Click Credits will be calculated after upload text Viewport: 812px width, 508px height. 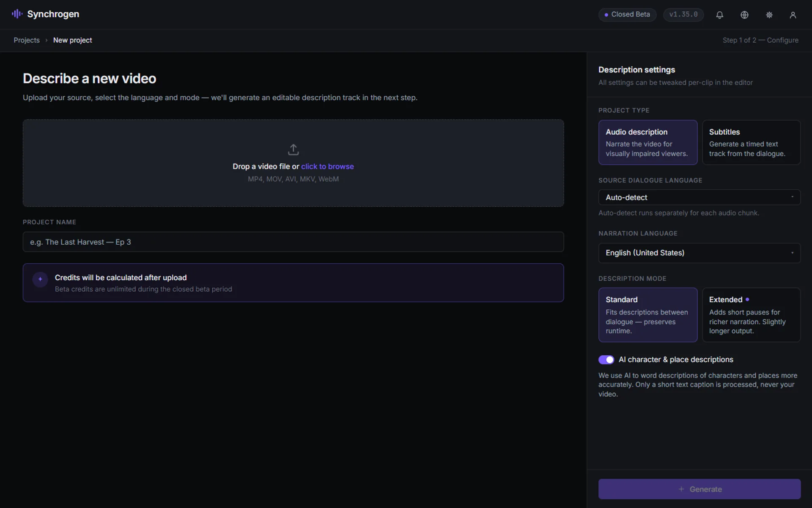coord(121,278)
